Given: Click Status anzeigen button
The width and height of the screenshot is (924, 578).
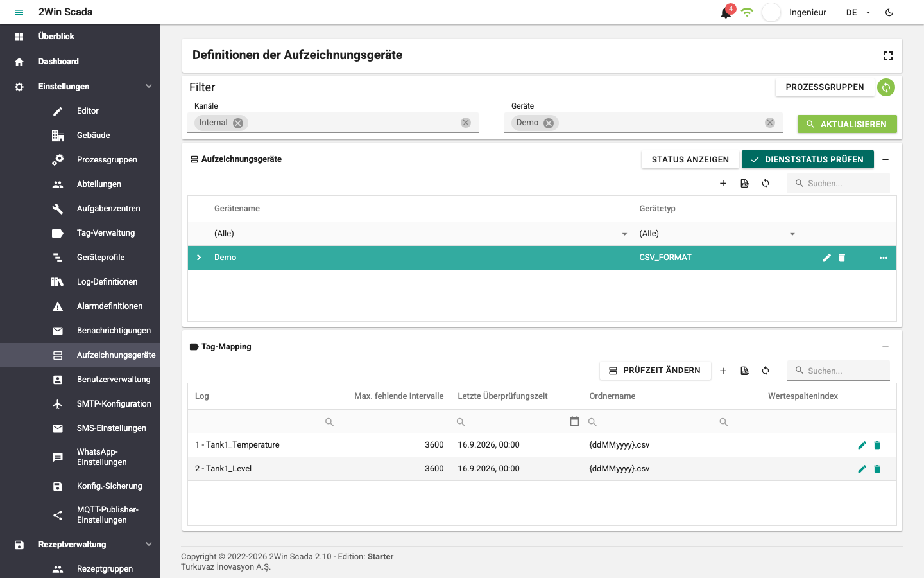Looking at the screenshot, I should pyautogui.click(x=690, y=159).
